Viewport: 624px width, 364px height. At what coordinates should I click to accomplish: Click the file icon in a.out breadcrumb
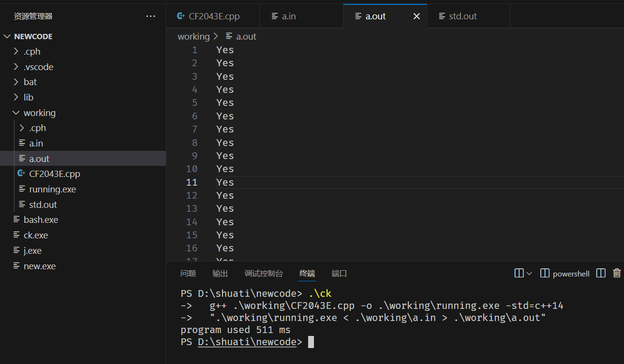[229, 36]
